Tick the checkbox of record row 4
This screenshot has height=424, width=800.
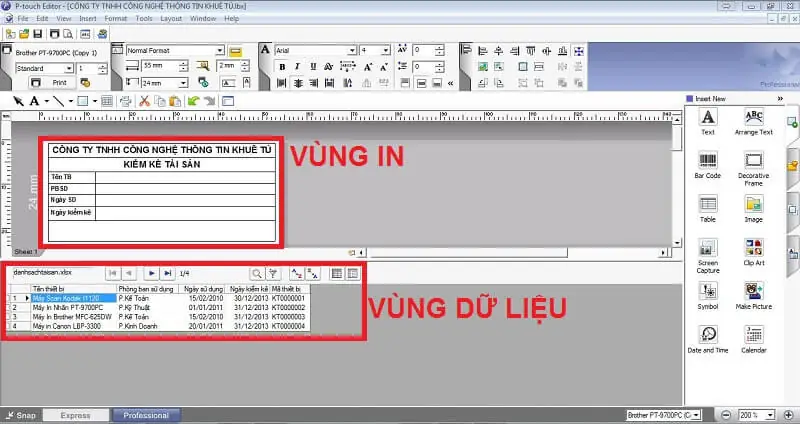10,326
